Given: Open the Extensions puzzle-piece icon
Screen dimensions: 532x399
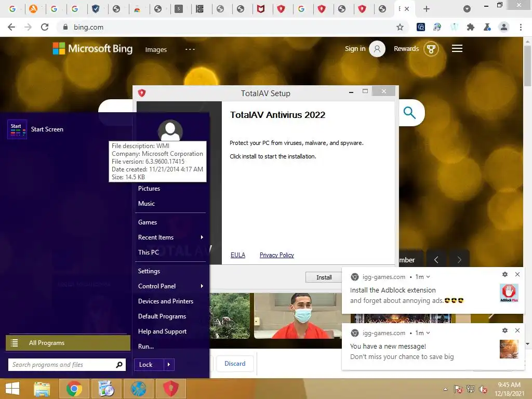Looking at the screenshot, I should 471,27.
